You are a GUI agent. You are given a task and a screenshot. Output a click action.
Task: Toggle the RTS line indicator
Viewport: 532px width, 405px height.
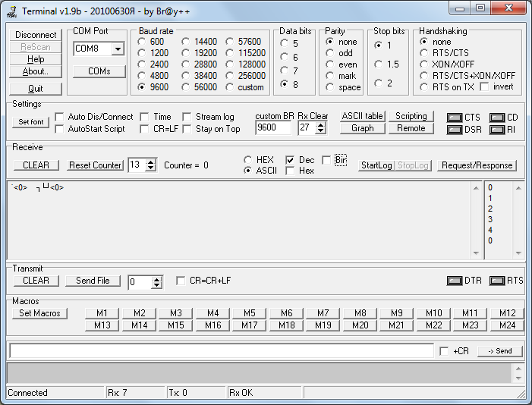tap(497, 281)
